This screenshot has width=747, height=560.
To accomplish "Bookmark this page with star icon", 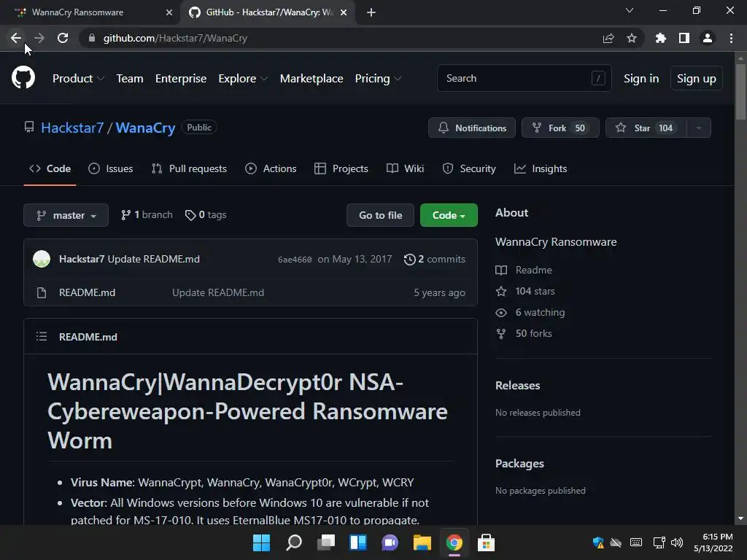I will pyautogui.click(x=632, y=38).
